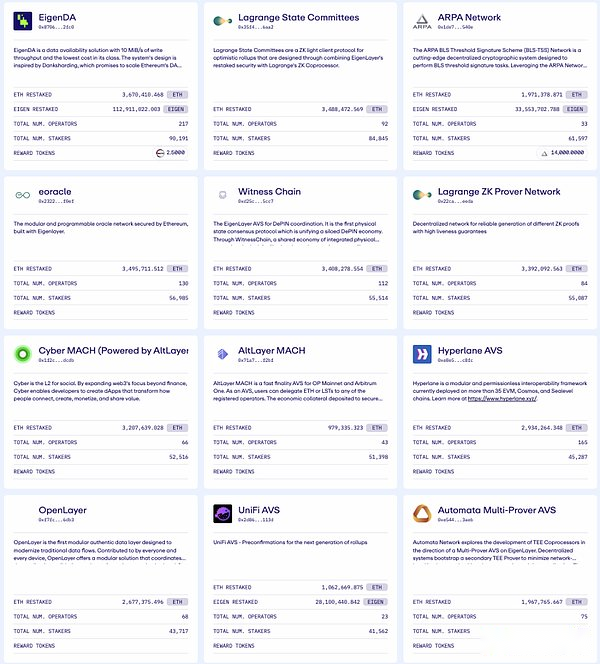This screenshot has width=600, height=664.
Task: Click the Hyperlane AVS logo icon
Action: pyautogui.click(x=422, y=354)
